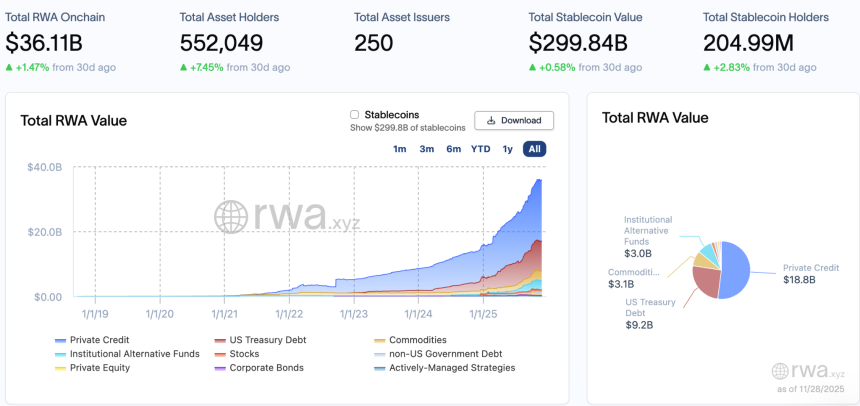Toggle the Commodities legend marker
This screenshot has height=406, width=860.
click(x=380, y=341)
